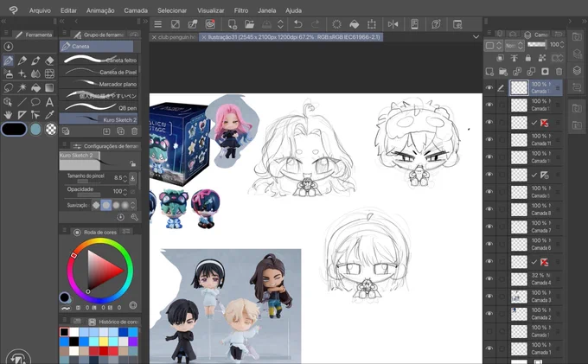588x364 pixels.
Task: Select the Auto select magic wand tool
Action: (x=22, y=87)
